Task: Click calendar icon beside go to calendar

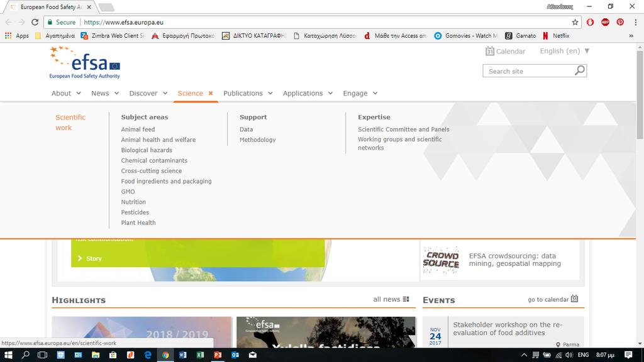Action: [575, 299]
